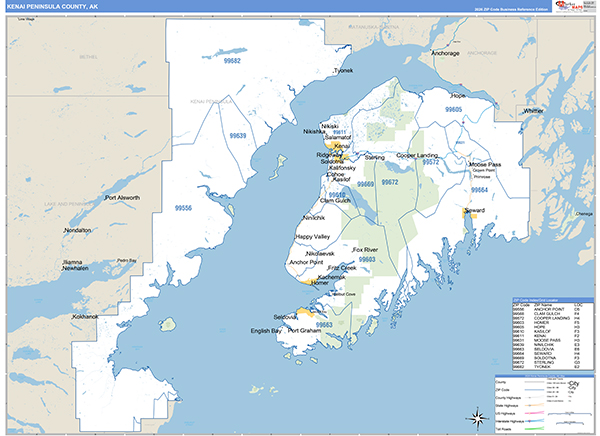
Task: Click the Seldovia label on map
Action: point(285,317)
